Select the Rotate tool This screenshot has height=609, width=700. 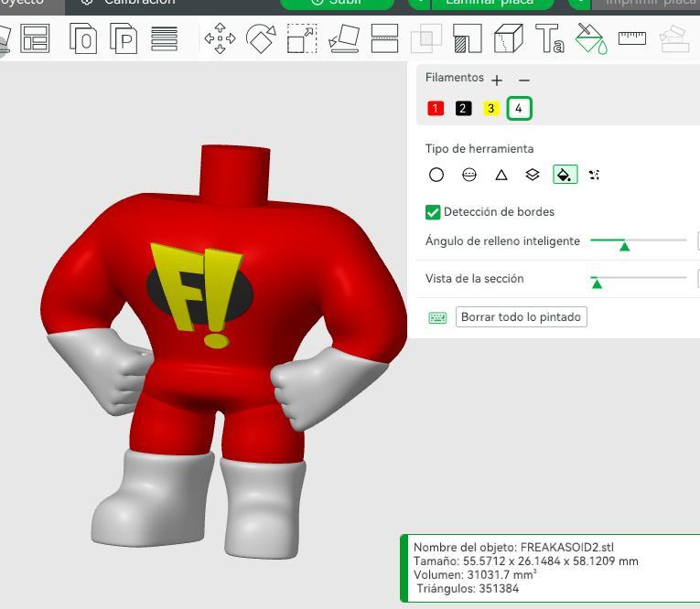pos(261,38)
